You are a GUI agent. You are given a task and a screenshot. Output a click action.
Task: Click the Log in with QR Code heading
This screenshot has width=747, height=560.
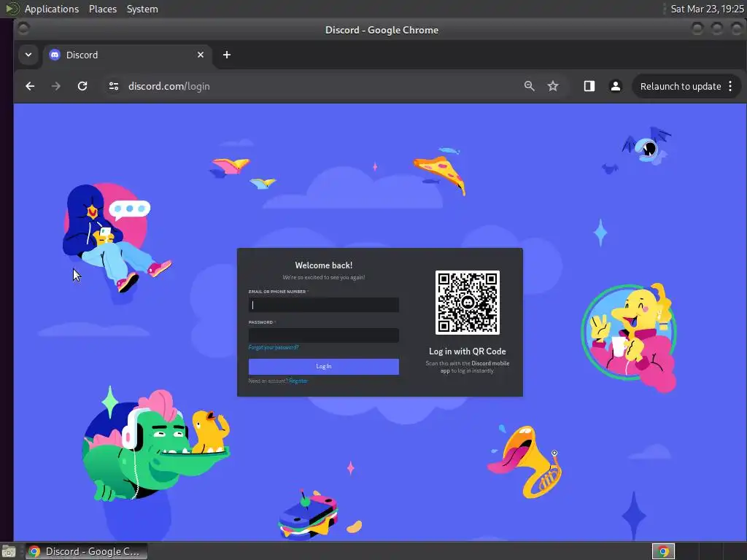point(468,351)
